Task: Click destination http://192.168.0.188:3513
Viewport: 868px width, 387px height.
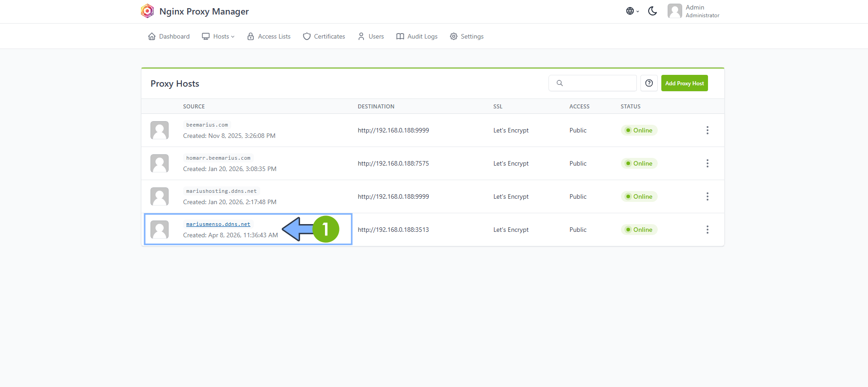Action: point(393,230)
